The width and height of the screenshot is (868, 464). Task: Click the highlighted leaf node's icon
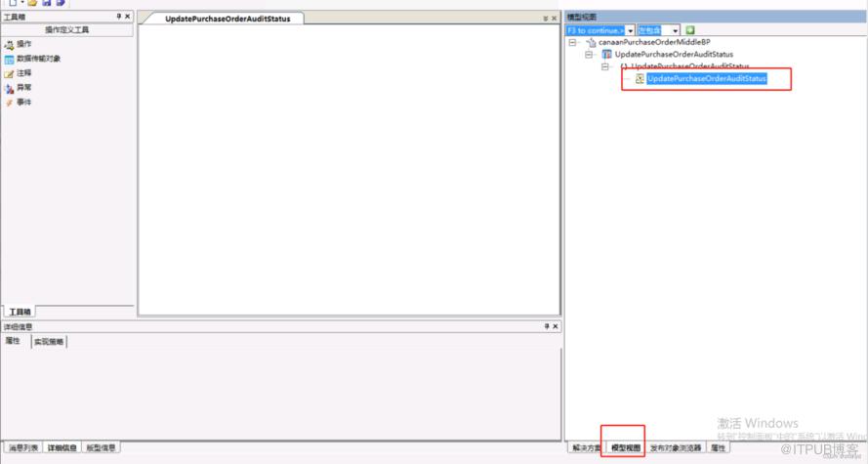click(x=640, y=78)
